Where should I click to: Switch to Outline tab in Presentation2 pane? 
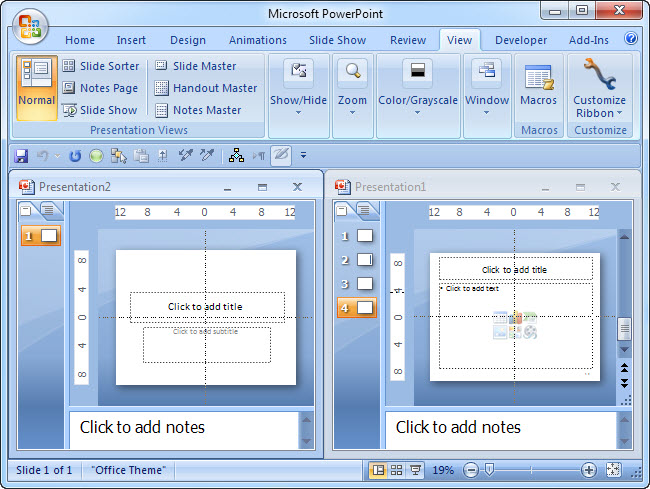pyautogui.click(x=49, y=211)
